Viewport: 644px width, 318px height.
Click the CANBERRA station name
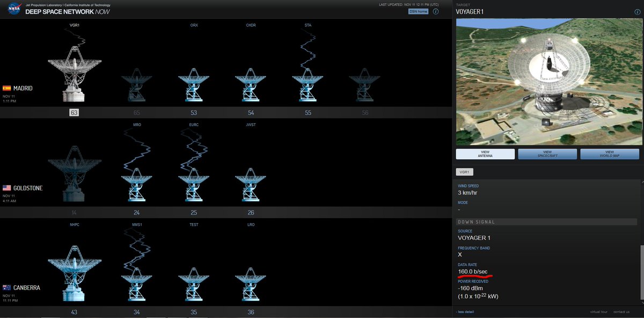pos(27,288)
